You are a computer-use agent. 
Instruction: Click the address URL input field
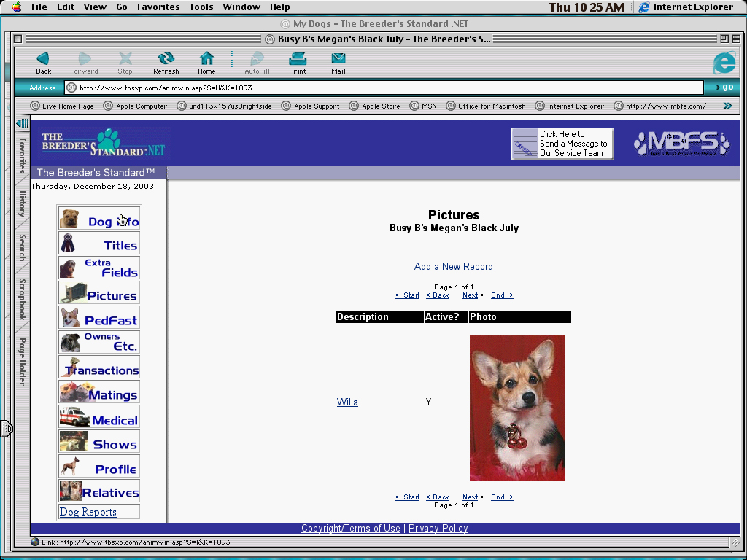[x=387, y=87]
